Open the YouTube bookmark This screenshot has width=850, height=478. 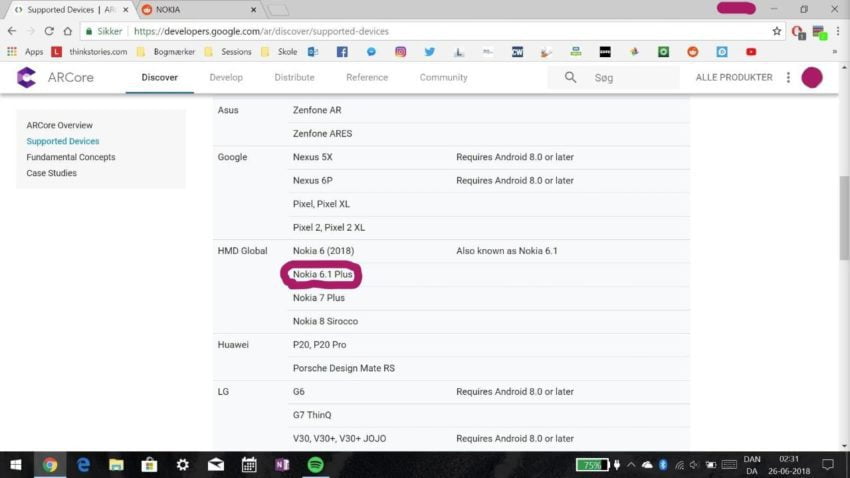(x=751, y=52)
